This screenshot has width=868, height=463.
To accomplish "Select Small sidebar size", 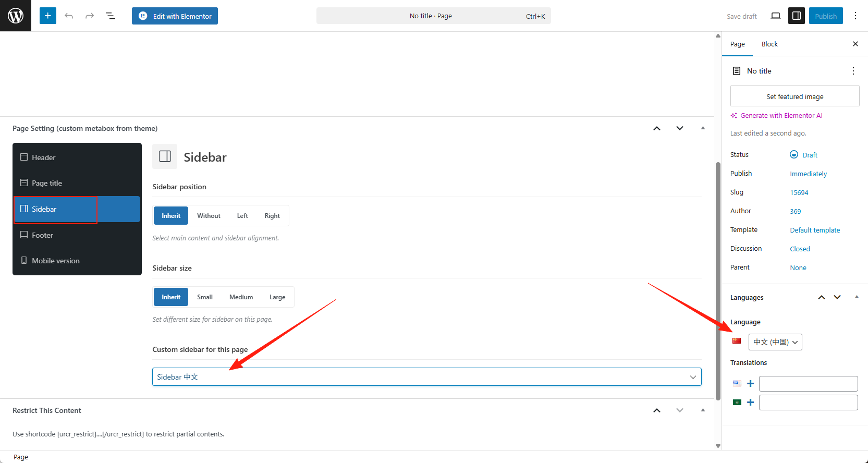I will (x=205, y=297).
